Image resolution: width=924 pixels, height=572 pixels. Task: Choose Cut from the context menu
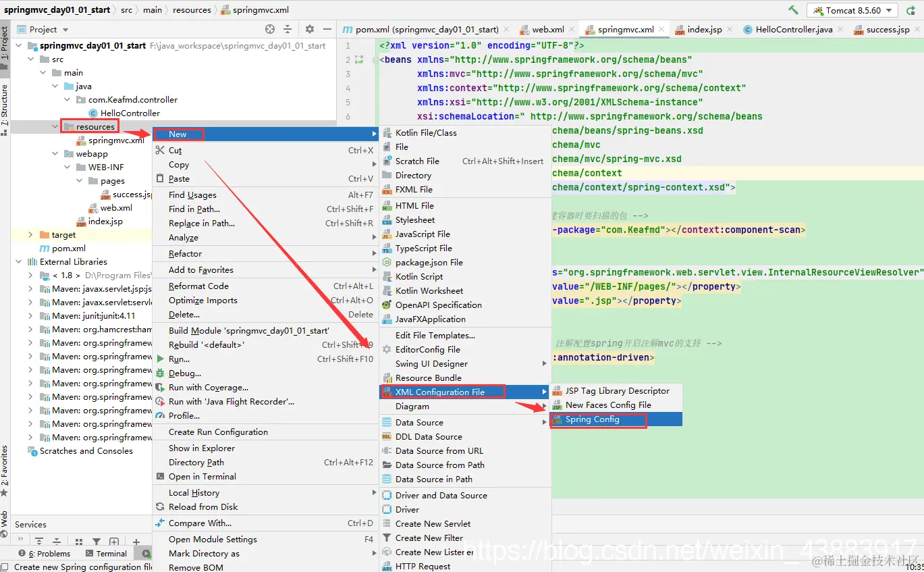point(265,151)
